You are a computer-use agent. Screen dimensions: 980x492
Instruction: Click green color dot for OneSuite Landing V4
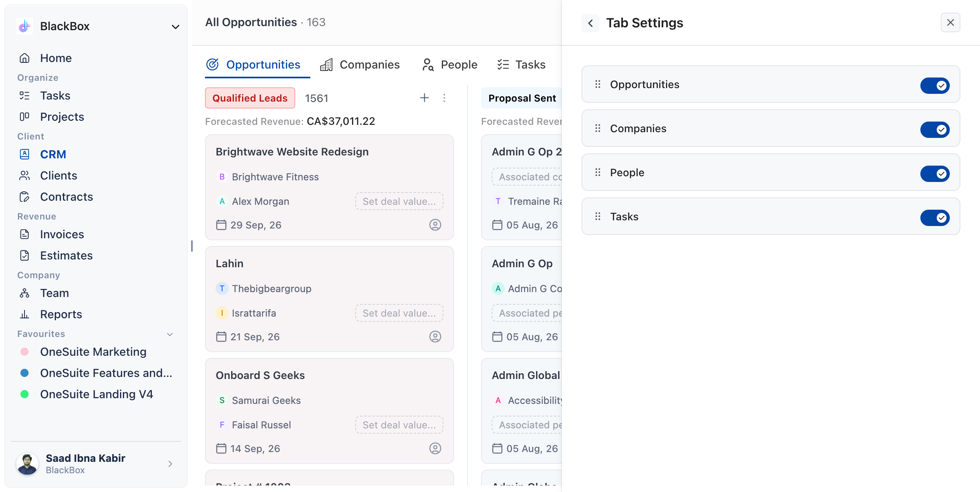click(24, 394)
